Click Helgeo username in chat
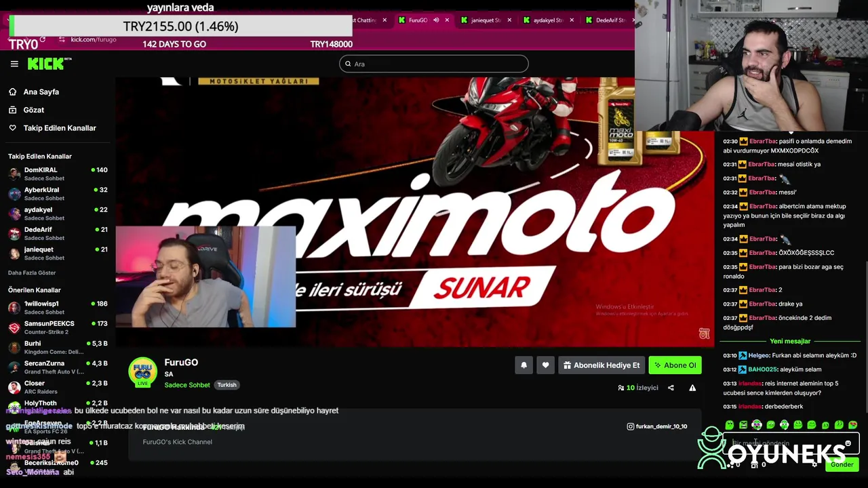Viewport: 868px width, 488px height. tap(759, 356)
